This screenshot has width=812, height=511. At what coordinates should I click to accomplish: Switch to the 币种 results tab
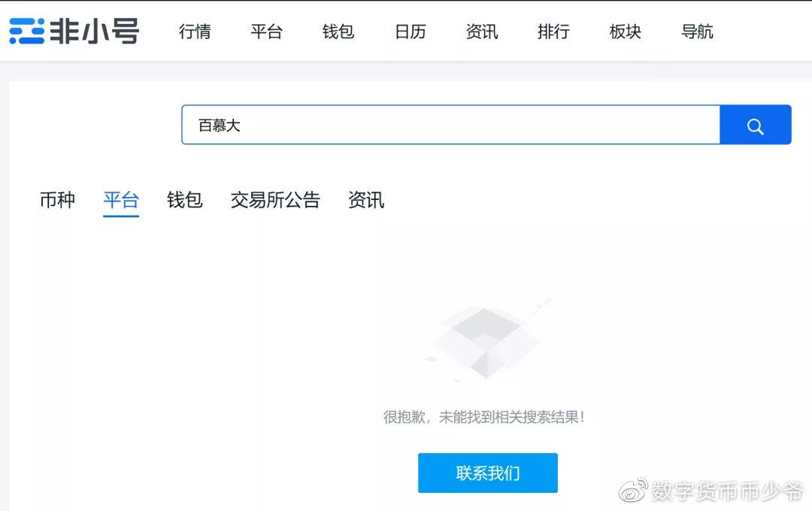pos(57,200)
